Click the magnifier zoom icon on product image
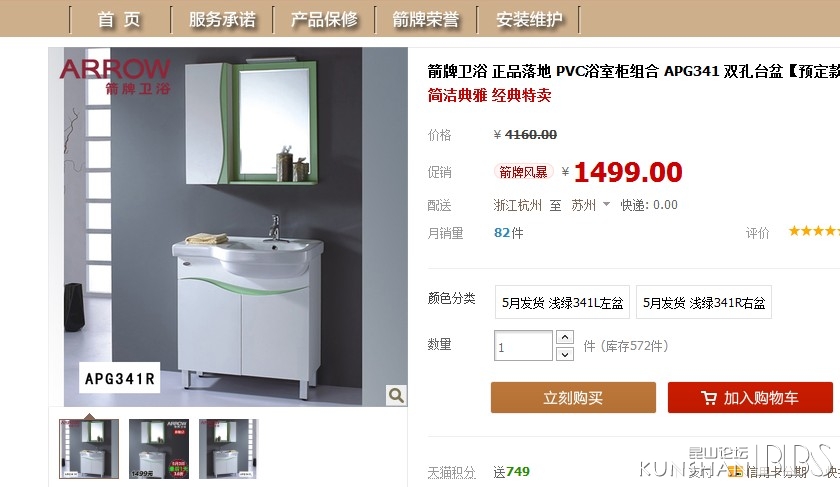This screenshot has height=487, width=840. tap(396, 395)
